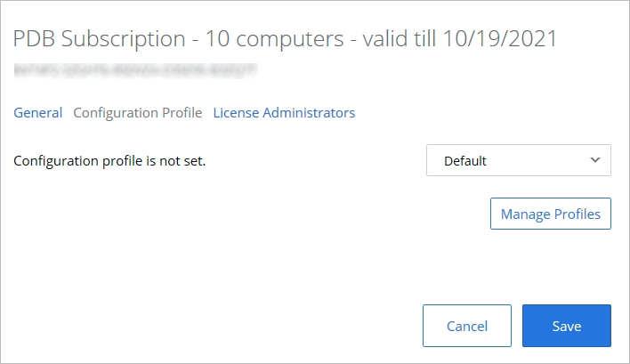Expand the Default profile dropdown
Viewport: 630px width, 364px height.
(x=518, y=161)
